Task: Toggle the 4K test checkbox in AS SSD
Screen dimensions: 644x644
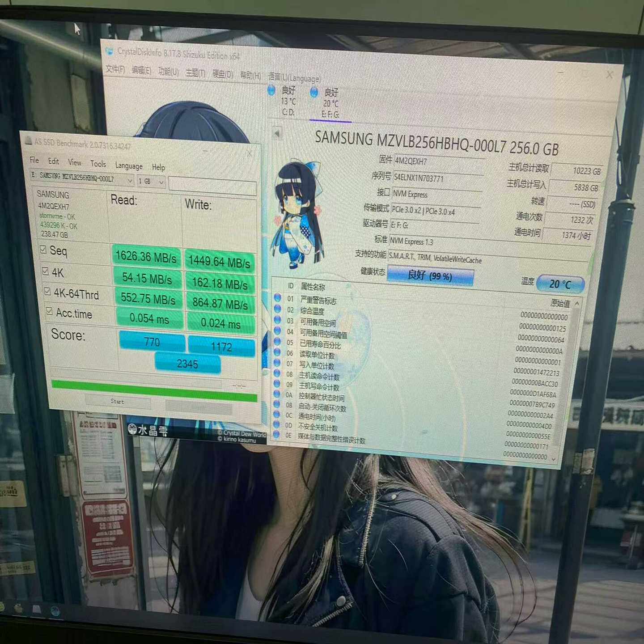Action: (x=45, y=271)
